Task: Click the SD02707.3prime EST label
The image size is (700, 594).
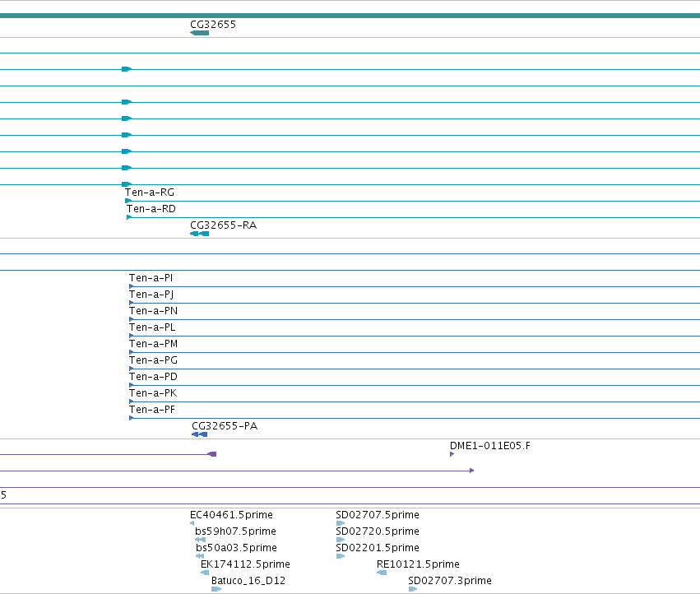Action: tap(450, 581)
